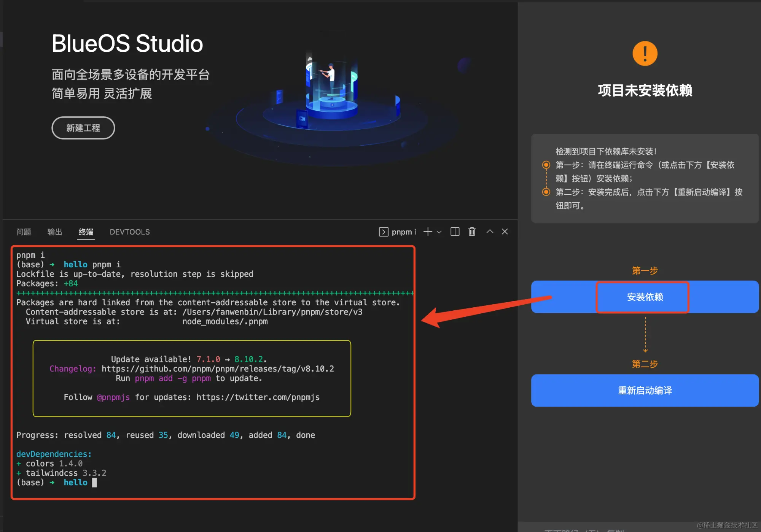The width and height of the screenshot is (761, 532).
Task: Click the pnpm i terminal icon
Action: click(384, 232)
